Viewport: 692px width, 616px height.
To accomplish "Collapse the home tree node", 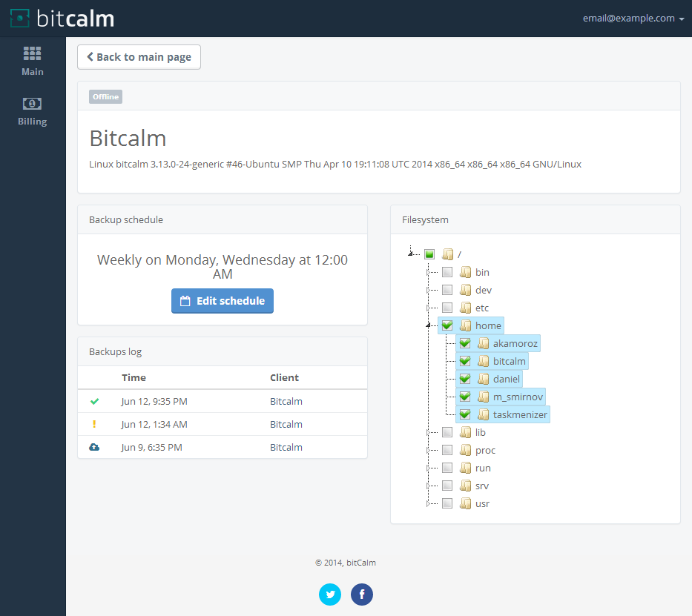I will (428, 325).
